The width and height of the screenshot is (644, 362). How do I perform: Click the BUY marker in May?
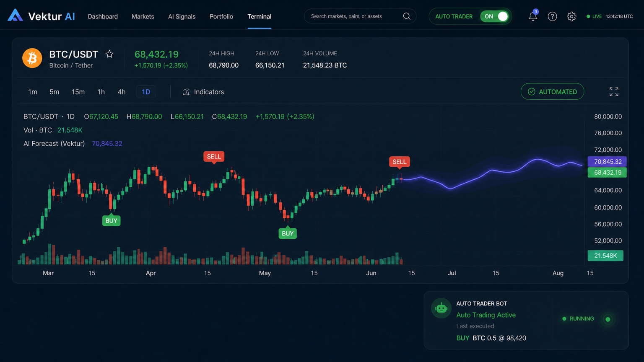pyautogui.click(x=288, y=233)
